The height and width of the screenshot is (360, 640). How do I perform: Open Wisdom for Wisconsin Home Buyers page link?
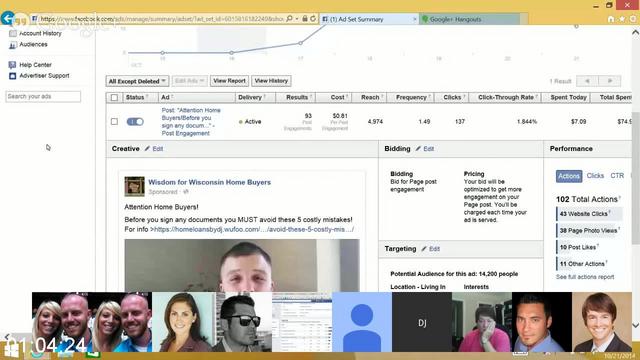(x=209, y=182)
